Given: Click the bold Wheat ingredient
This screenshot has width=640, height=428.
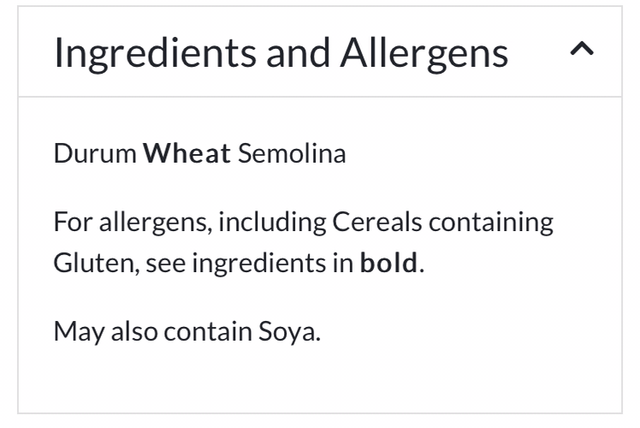Looking at the screenshot, I should pyautogui.click(x=187, y=155).
